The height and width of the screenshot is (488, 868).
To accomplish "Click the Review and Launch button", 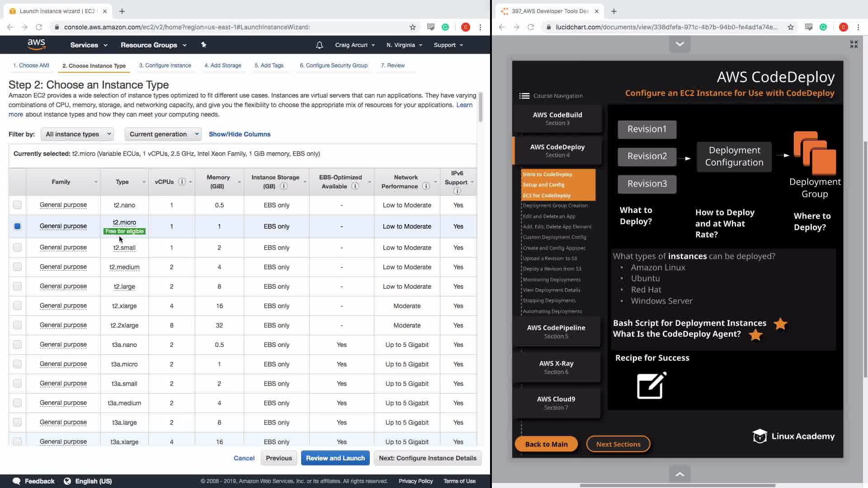I will point(335,458).
